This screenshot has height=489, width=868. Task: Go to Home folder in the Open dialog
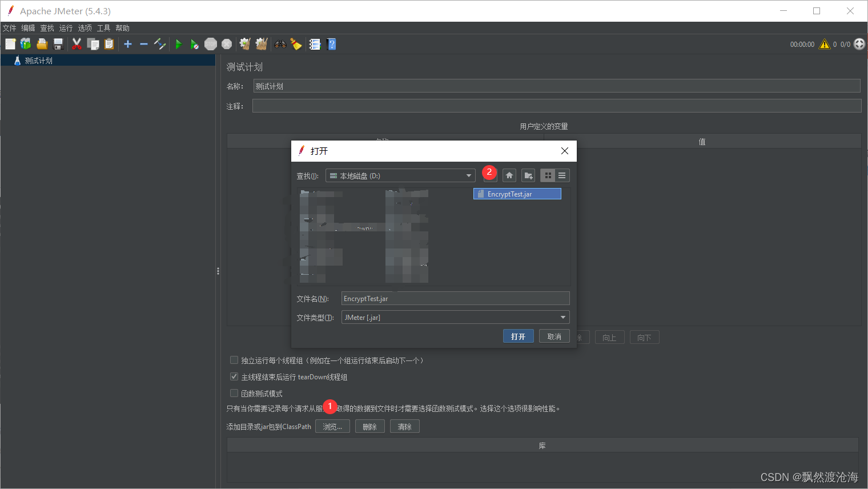509,175
